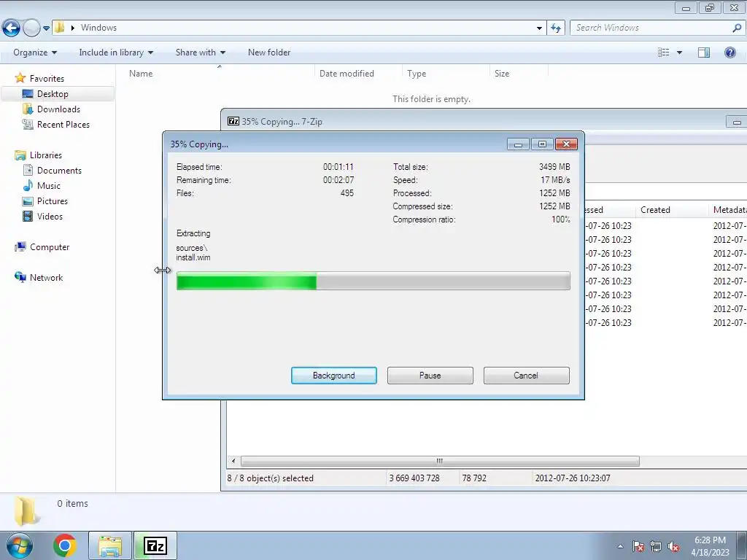The image size is (747, 560).
Task: Select Libraries in navigation pane
Action: click(x=45, y=155)
